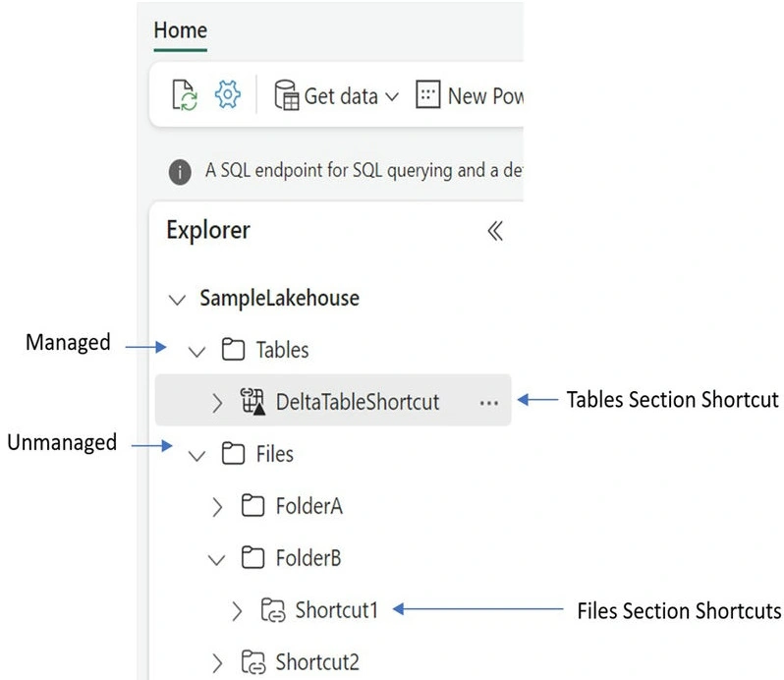Open the Get data dropdown
The width and height of the screenshot is (784, 680).
[393, 96]
